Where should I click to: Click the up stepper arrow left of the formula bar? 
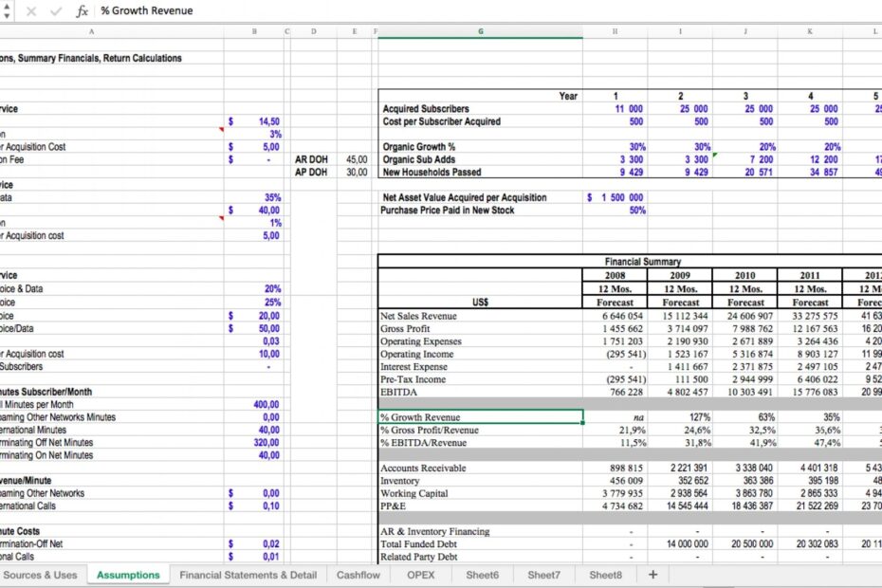[x=7, y=6]
